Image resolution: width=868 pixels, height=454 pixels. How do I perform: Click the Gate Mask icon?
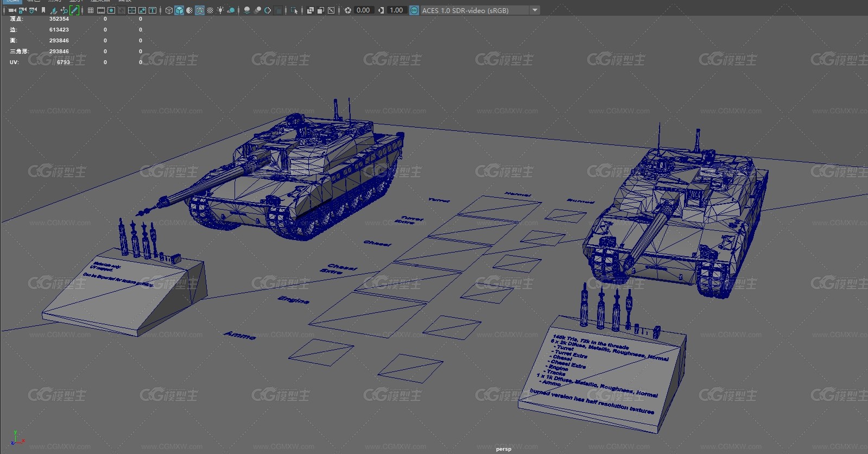click(x=122, y=10)
